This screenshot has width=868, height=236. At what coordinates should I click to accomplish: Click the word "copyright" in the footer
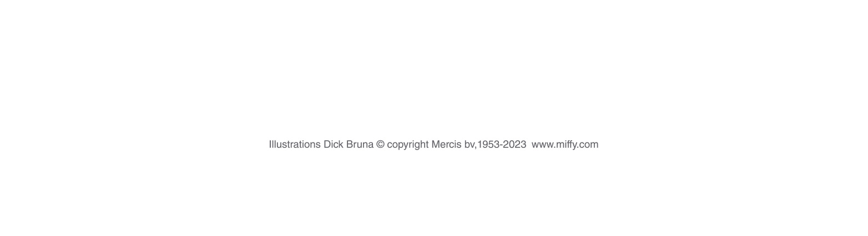click(407, 145)
